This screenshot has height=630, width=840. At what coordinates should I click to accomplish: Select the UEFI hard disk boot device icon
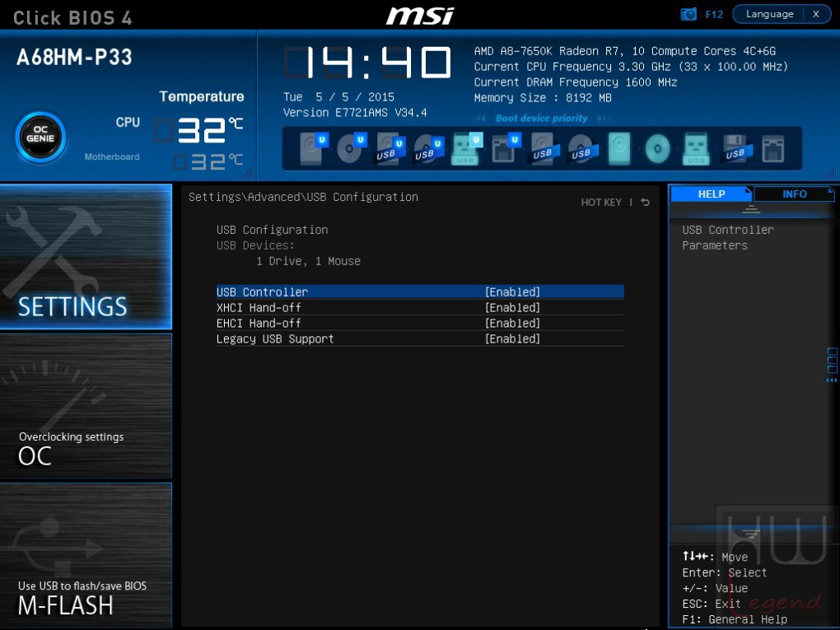313,148
